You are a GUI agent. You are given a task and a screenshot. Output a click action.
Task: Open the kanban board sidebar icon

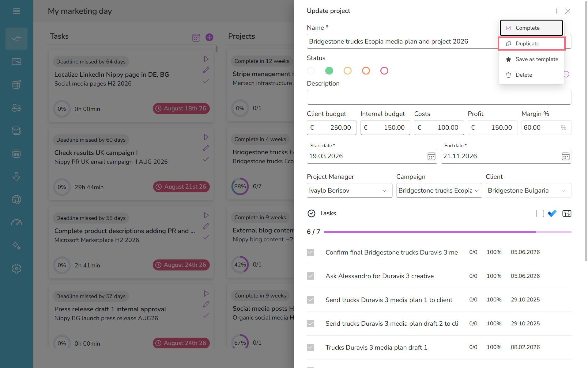17,62
